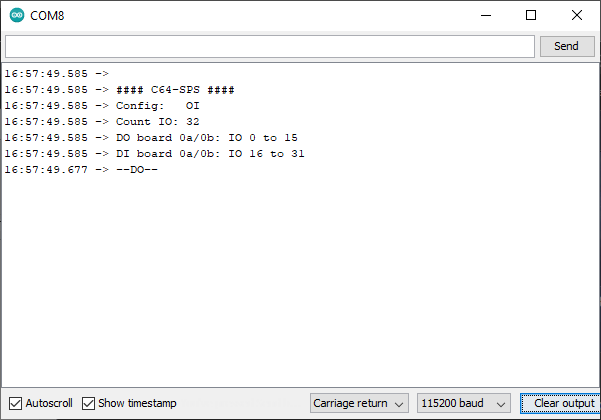Focus the serial message input field

pos(270,46)
